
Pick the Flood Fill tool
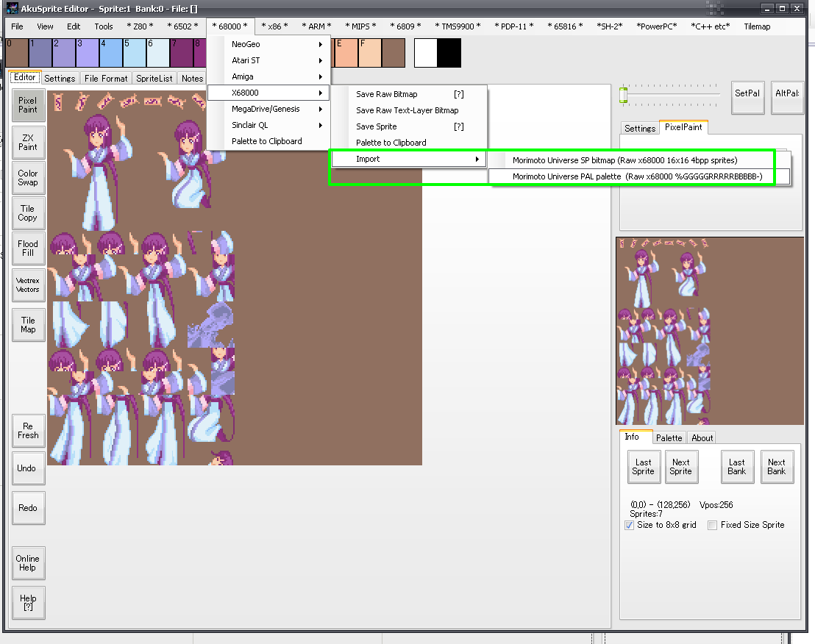pos(28,248)
